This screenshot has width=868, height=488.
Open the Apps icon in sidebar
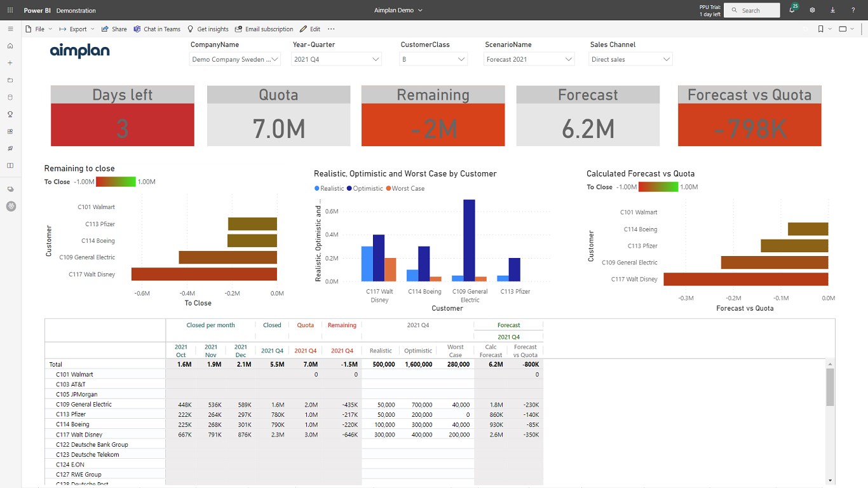[x=10, y=132]
